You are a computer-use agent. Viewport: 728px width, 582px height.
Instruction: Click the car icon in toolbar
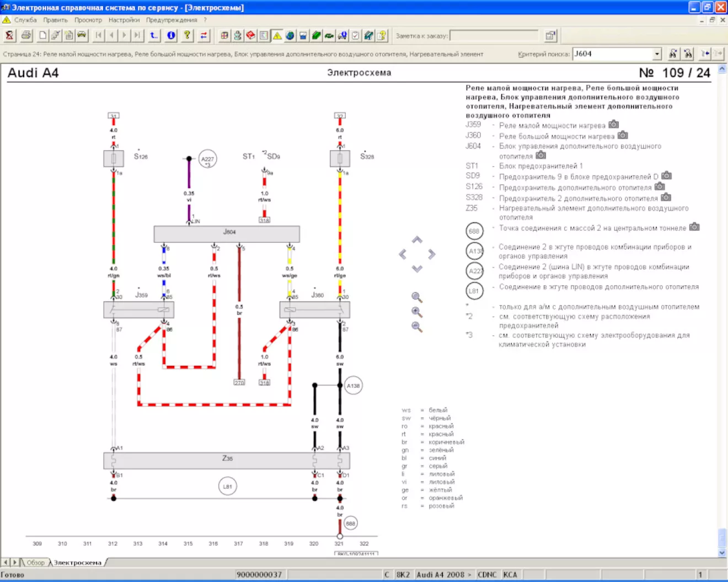coord(82,36)
